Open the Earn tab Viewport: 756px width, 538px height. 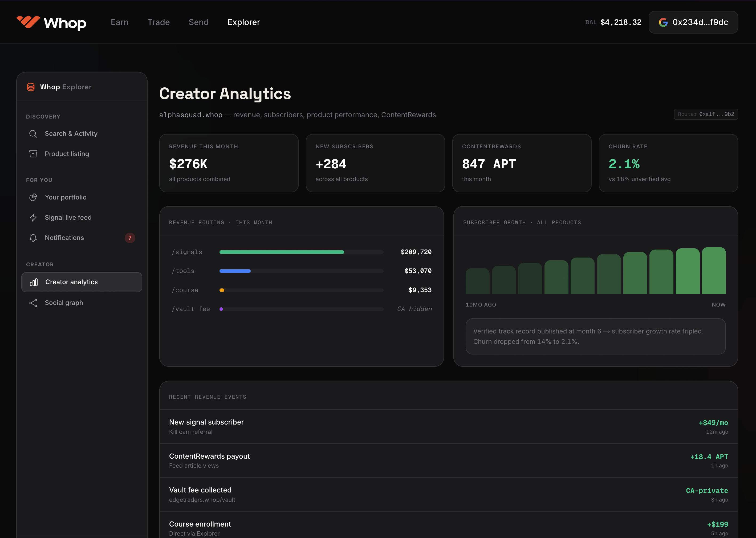point(120,22)
